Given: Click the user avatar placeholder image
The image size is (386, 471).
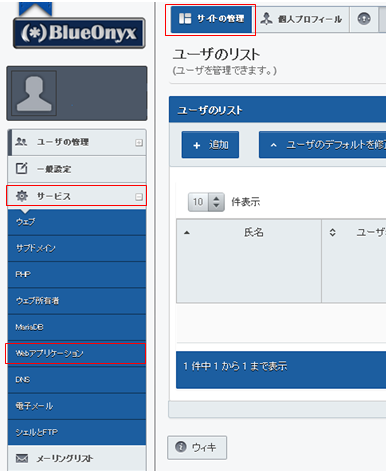Looking at the screenshot, I should point(34,93).
